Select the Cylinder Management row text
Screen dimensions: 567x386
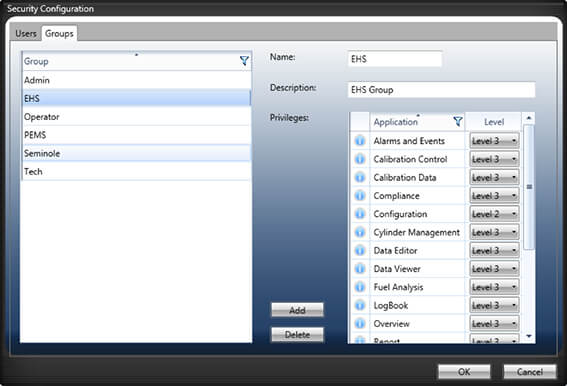(x=417, y=232)
